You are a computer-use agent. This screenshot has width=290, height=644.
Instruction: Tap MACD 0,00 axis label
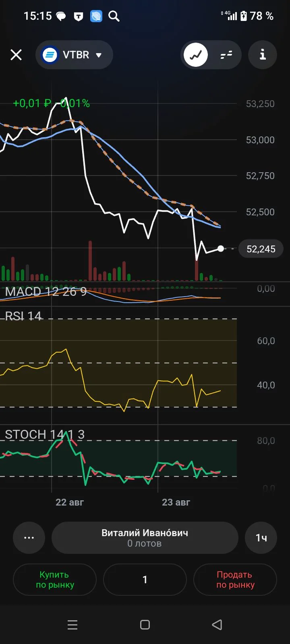[266, 289]
